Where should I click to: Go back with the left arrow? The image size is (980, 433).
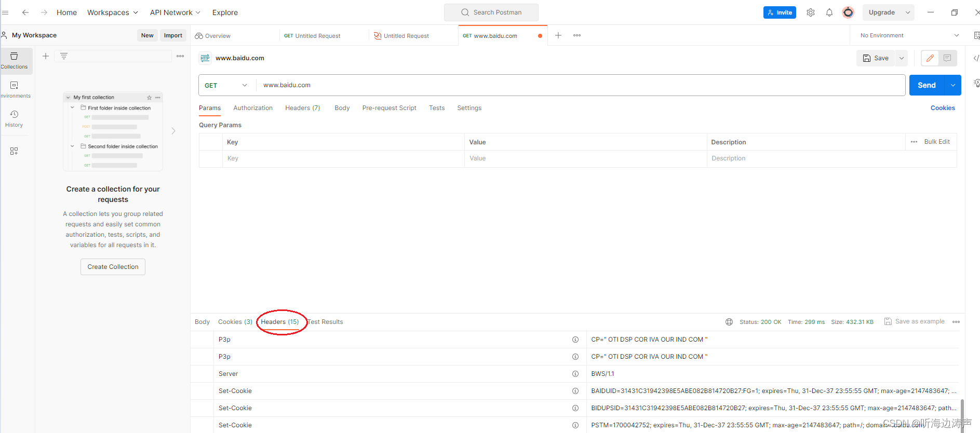(25, 12)
